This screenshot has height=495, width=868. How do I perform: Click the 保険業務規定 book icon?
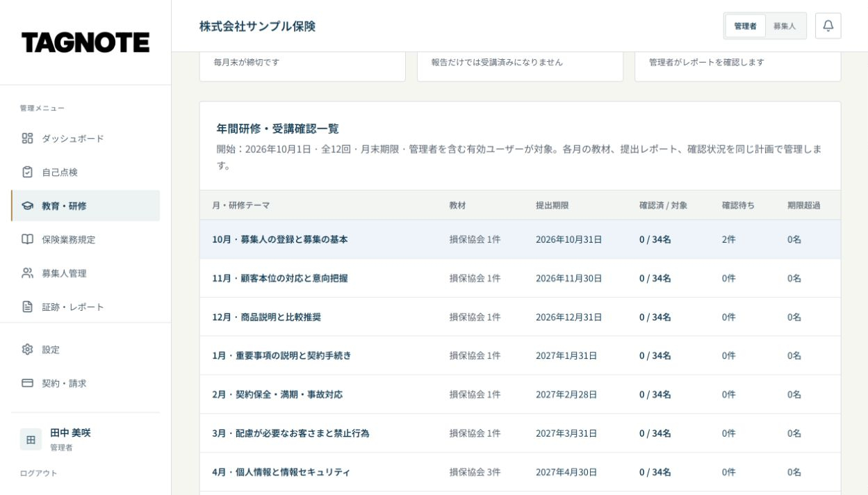(x=27, y=239)
